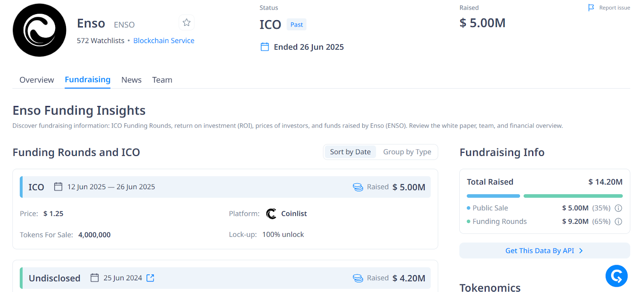Click the green Funding Rounds progress bar
Viewport: 644px width, 292px height.
point(573,196)
